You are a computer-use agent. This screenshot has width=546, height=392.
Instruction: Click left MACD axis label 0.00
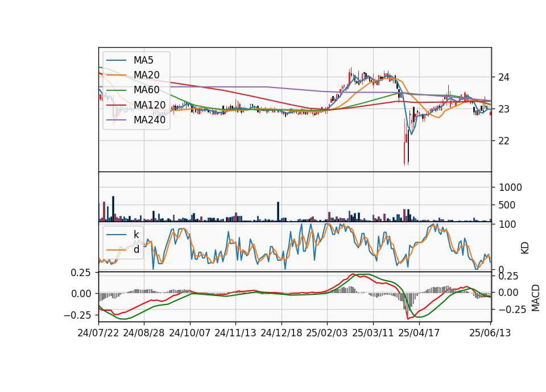point(80,294)
